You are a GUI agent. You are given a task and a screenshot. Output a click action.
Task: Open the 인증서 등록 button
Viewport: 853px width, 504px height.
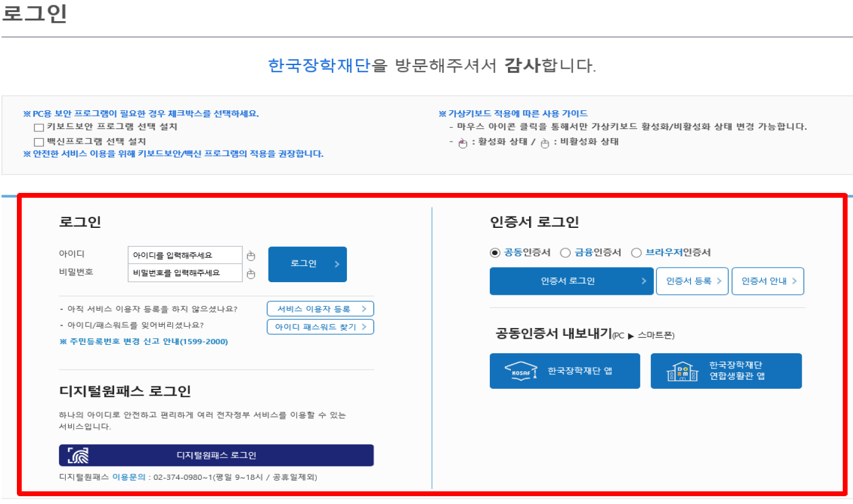(693, 281)
